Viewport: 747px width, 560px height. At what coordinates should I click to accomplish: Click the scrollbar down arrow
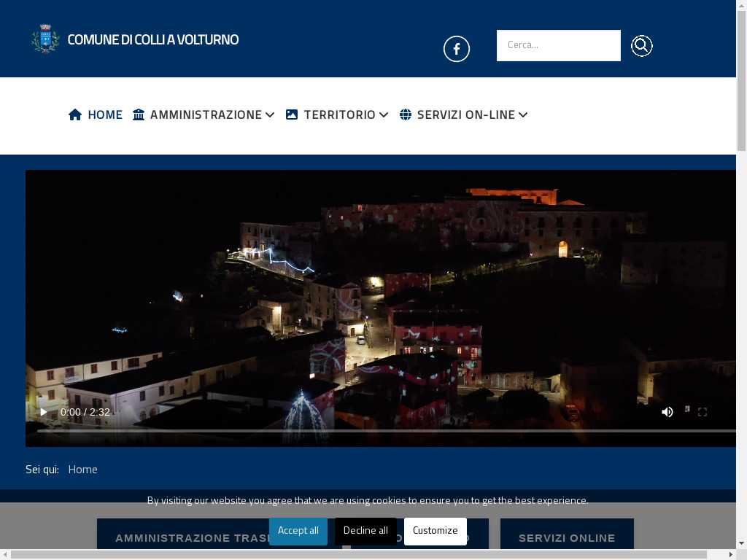(741, 543)
